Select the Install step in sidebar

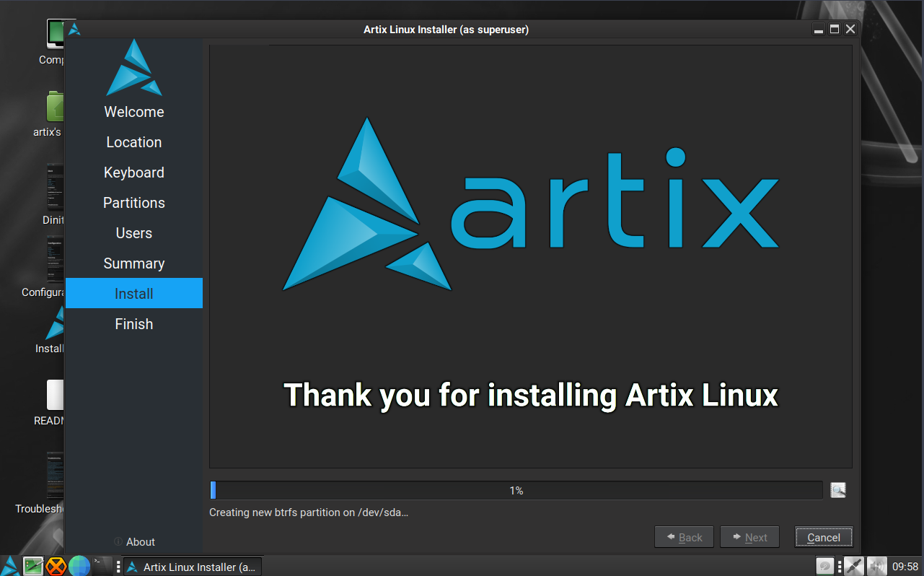(134, 294)
